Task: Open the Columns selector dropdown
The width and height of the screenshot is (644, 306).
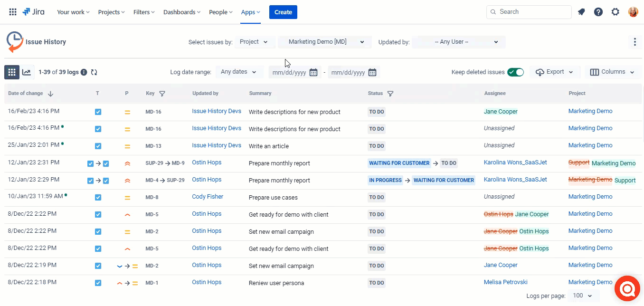Action: click(613, 72)
